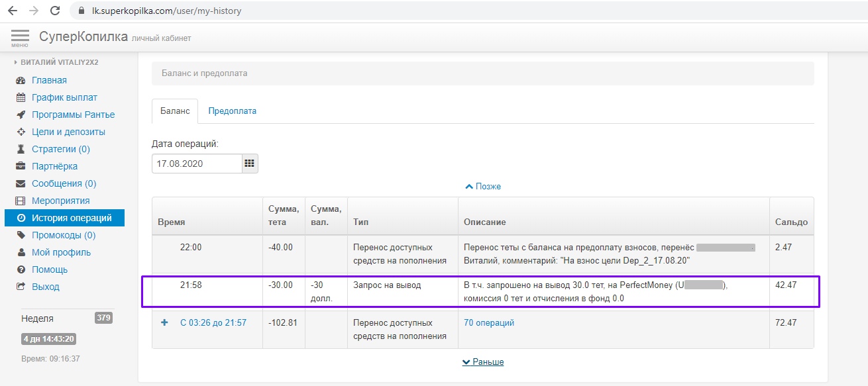Click the Раньше chevron link
The width and height of the screenshot is (868, 386).
pos(483,362)
